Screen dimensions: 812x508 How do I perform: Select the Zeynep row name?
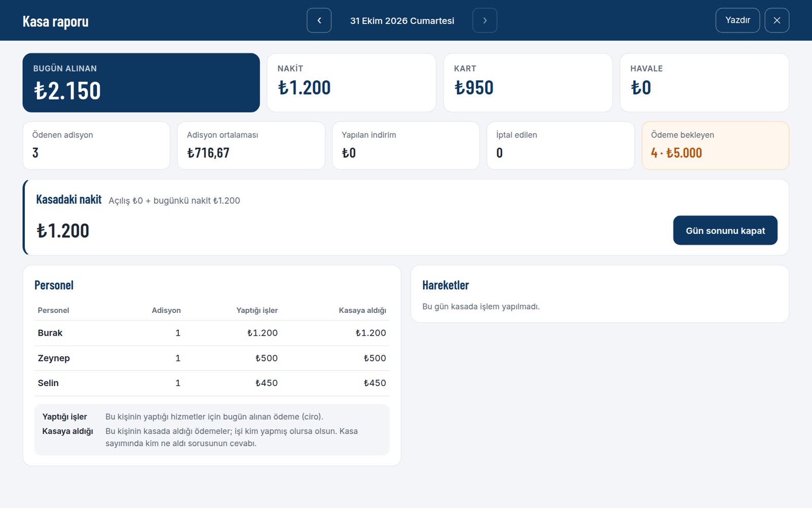tap(54, 358)
